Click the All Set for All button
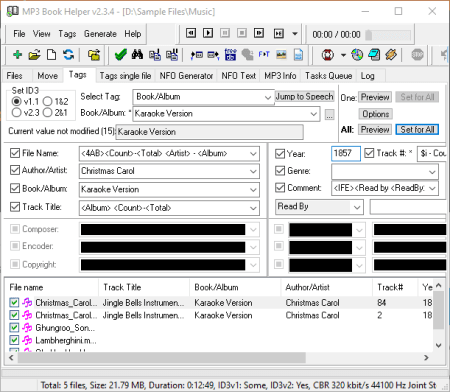This screenshot has width=450, height=392. point(417,129)
